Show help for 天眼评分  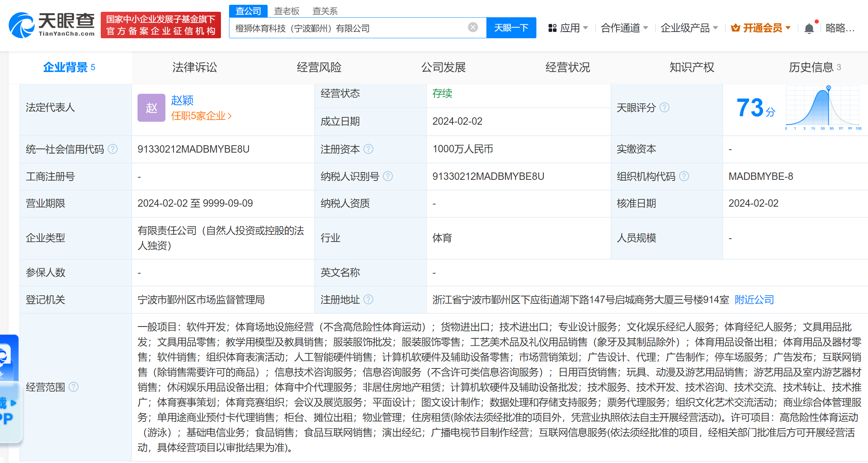664,107
